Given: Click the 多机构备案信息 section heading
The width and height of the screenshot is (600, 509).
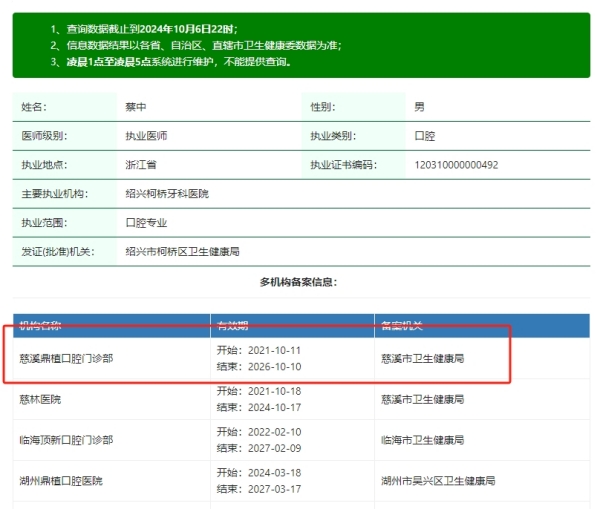Looking at the screenshot, I should pos(299,283).
